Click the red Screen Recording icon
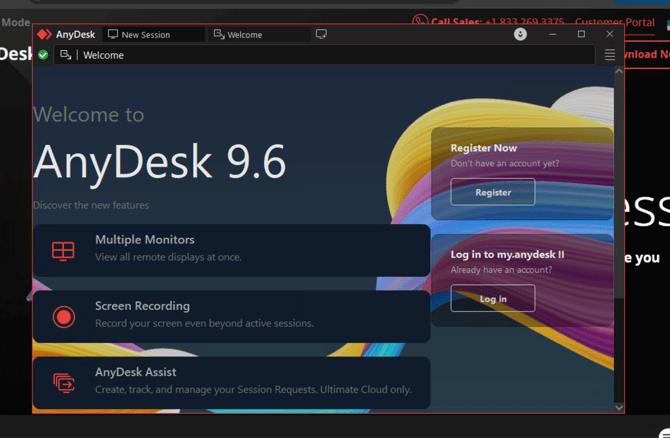This screenshot has width=670, height=438. [64, 317]
